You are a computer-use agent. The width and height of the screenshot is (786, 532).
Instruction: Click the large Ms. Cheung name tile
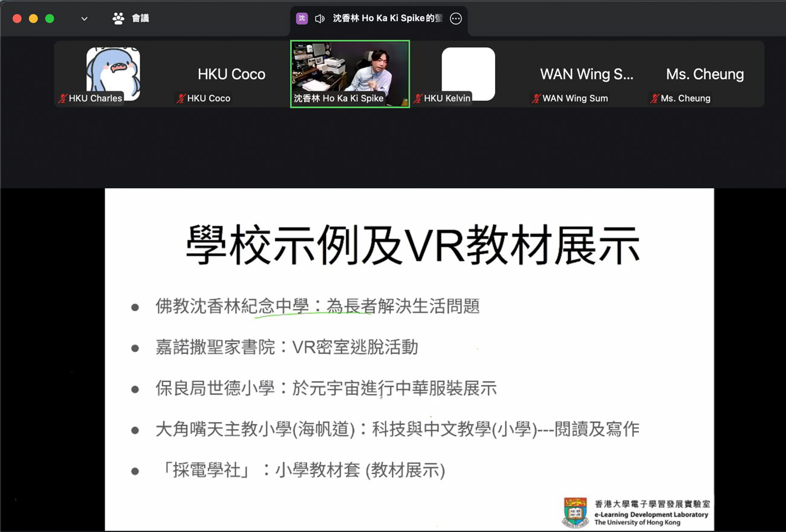(x=704, y=74)
